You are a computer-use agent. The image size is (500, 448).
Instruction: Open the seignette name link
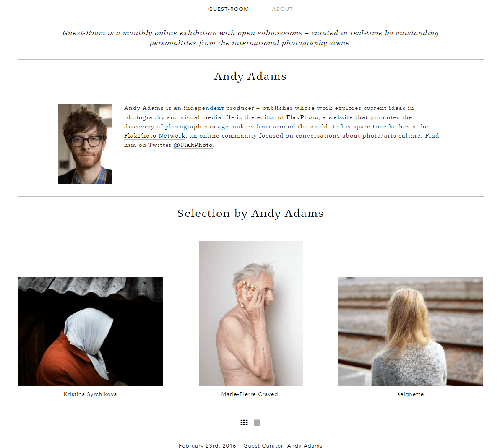(x=410, y=394)
